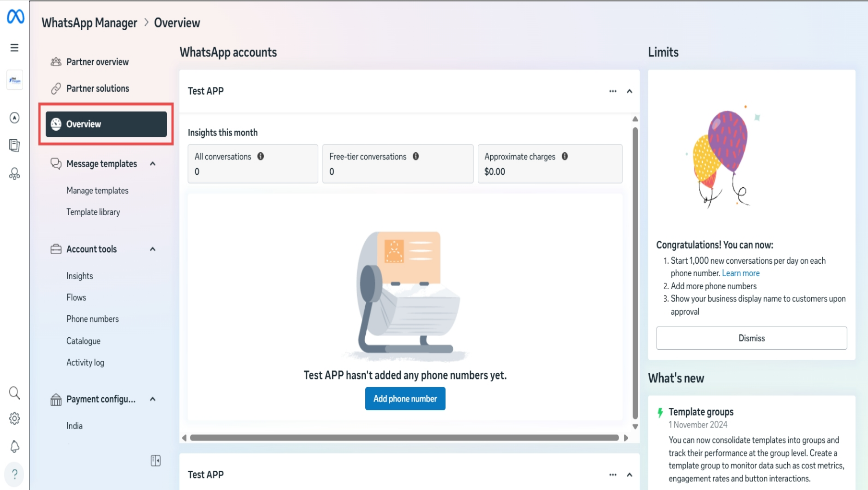Image resolution: width=868 pixels, height=490 pixels.
Task: Click vertical scrollbar thumb in accounts card
Action: (x=635, y=273)
